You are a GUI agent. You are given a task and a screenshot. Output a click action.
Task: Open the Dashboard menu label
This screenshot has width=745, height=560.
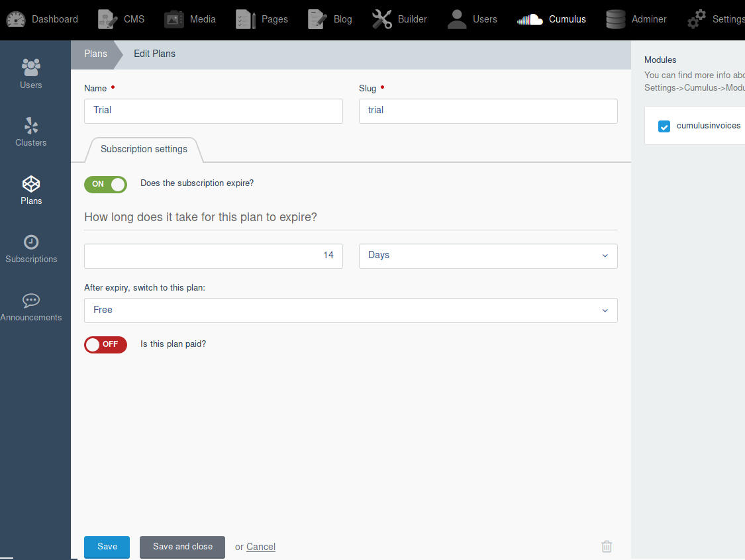tap(55, 19)
